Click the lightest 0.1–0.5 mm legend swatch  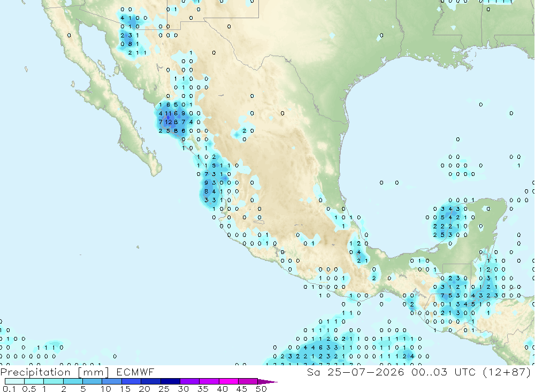coord(14,381)
